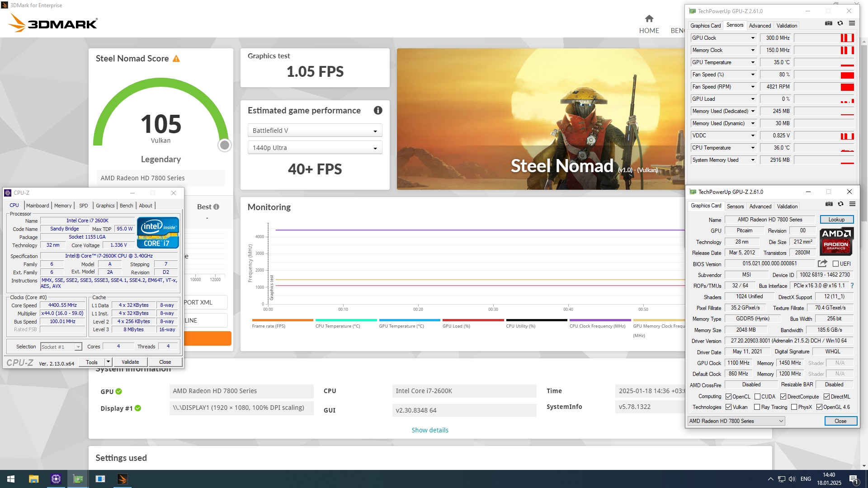
Task: Switch to Mainboard tab in CPU-Z
Action: tap(38, 206)
